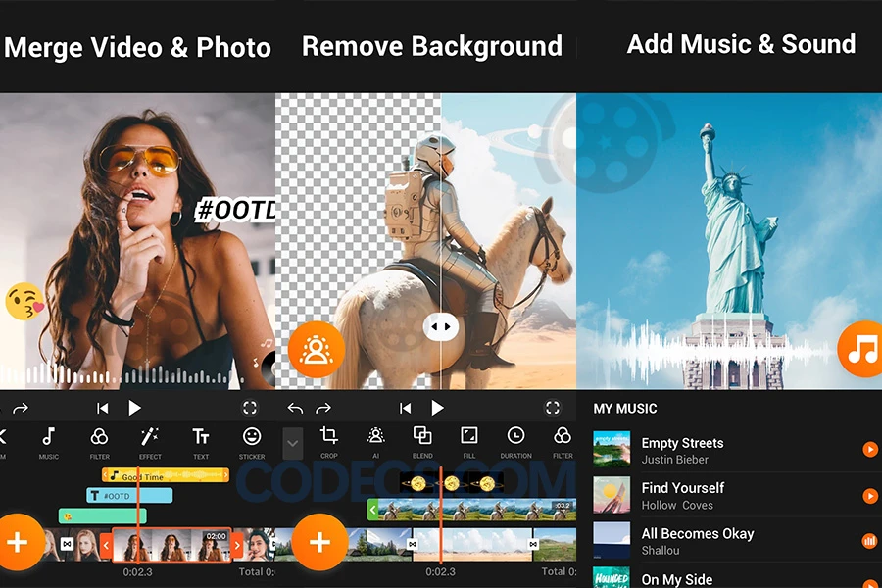Open the Sticker smiley tool
This screenshot has width=882, height=588.
pyautogui.click(x=252, y=440)
